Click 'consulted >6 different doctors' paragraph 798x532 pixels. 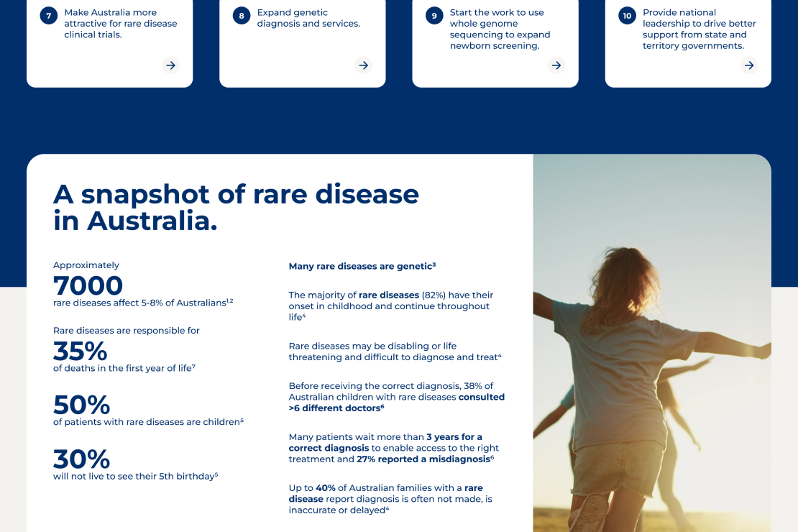coord(396,397)
